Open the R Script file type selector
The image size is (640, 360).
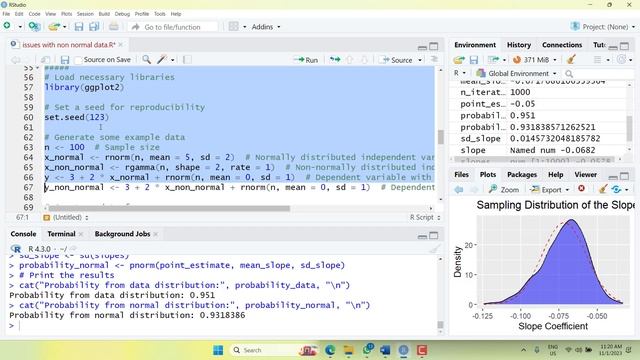[425, 218]
